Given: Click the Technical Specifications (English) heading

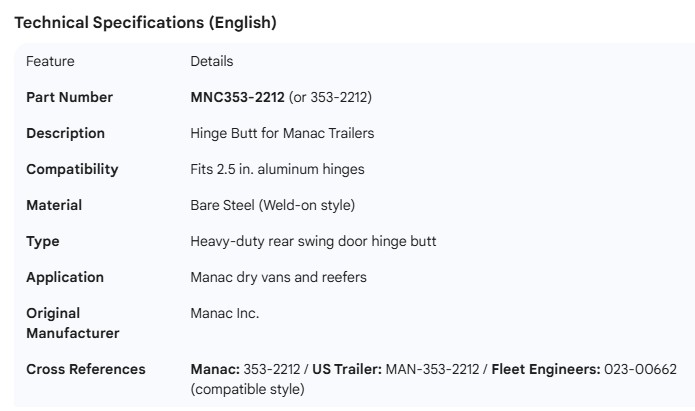Looking at the screenshot, I should (x=145, y=23).
